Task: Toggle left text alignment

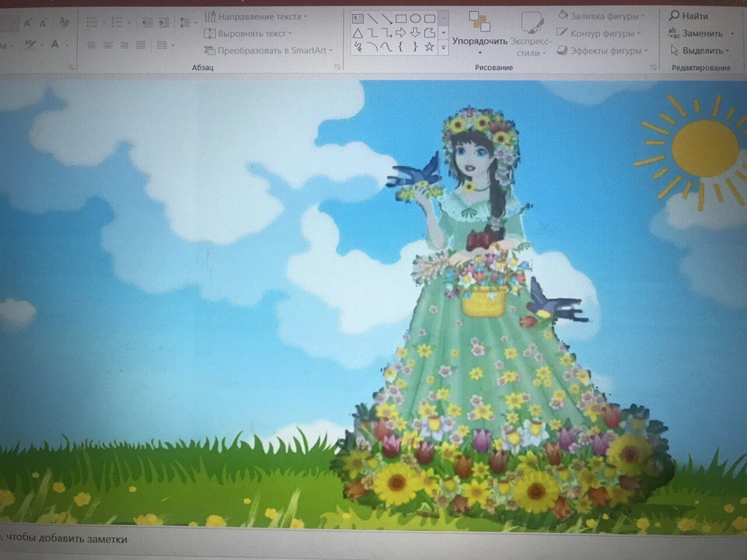Action: pos(91,45)
